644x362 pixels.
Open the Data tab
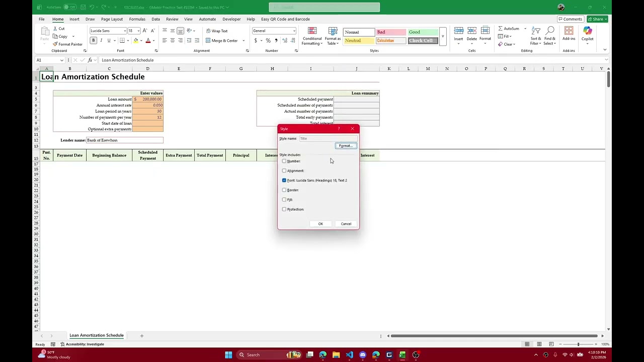point(155,19)
